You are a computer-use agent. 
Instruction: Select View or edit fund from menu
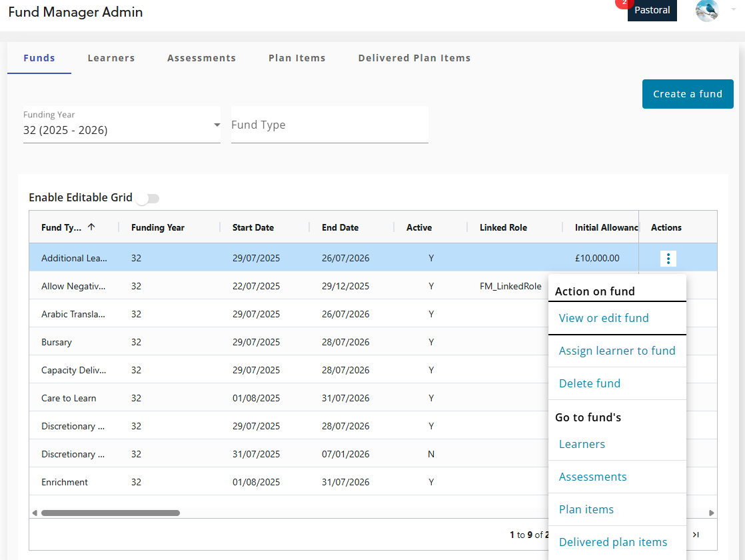[604, 318]
